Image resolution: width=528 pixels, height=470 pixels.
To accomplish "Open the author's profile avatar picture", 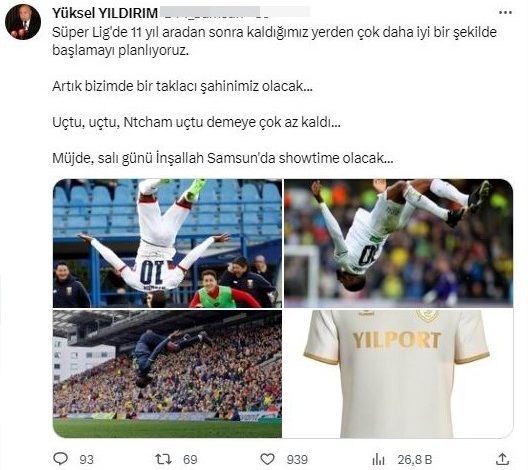I will click(x=23, y=22).
